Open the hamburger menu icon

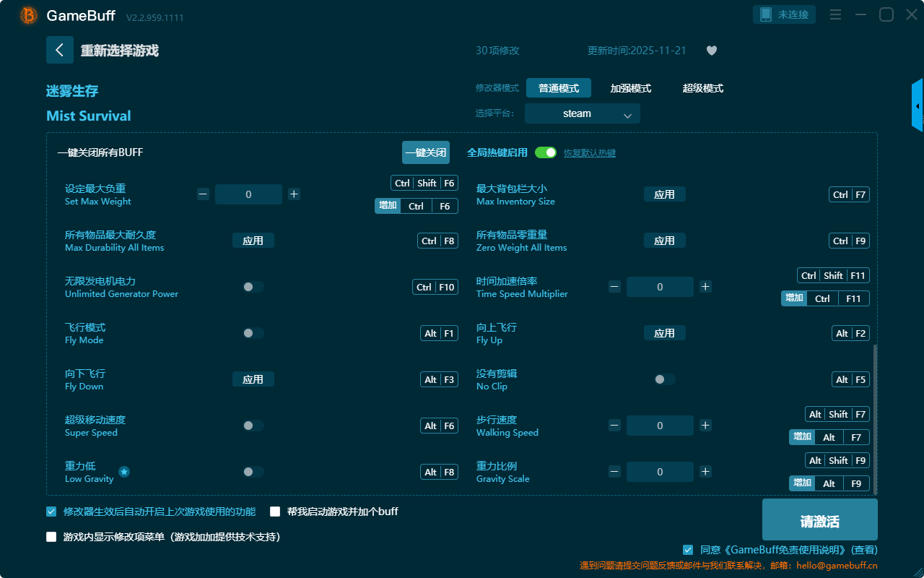click(x=835, y=15)
